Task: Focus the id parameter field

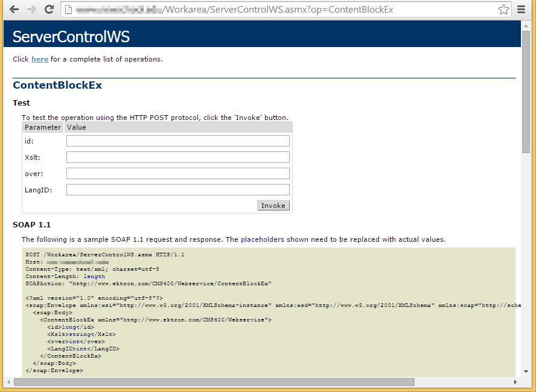Action: coord(177,141)
